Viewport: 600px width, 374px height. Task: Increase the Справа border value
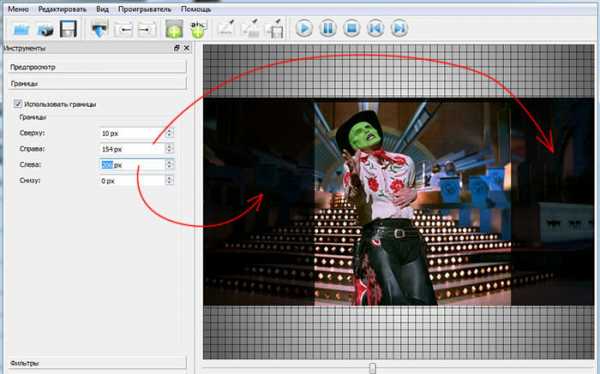pyautogui.click(x=170, y=146)
